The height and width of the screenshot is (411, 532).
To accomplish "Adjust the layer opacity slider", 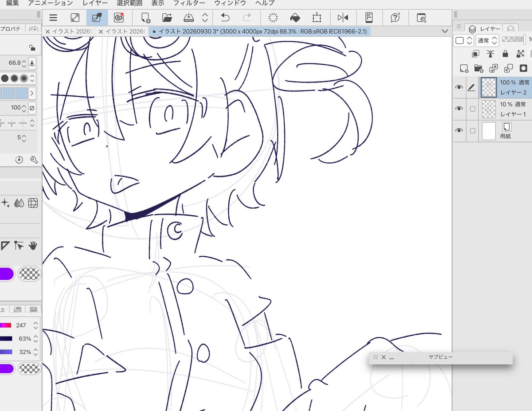I will [513, 40].
